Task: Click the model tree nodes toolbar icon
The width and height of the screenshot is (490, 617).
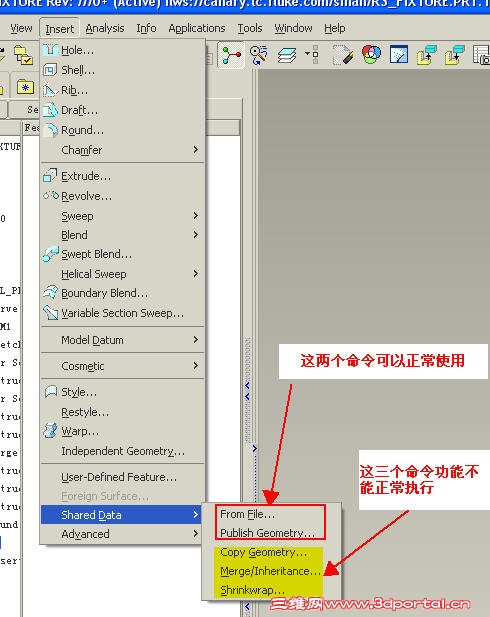Action: [231, 55]
